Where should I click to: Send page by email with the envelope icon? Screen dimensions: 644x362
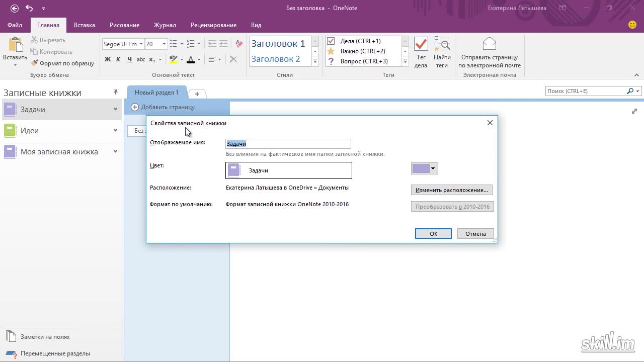click(490, 52)
